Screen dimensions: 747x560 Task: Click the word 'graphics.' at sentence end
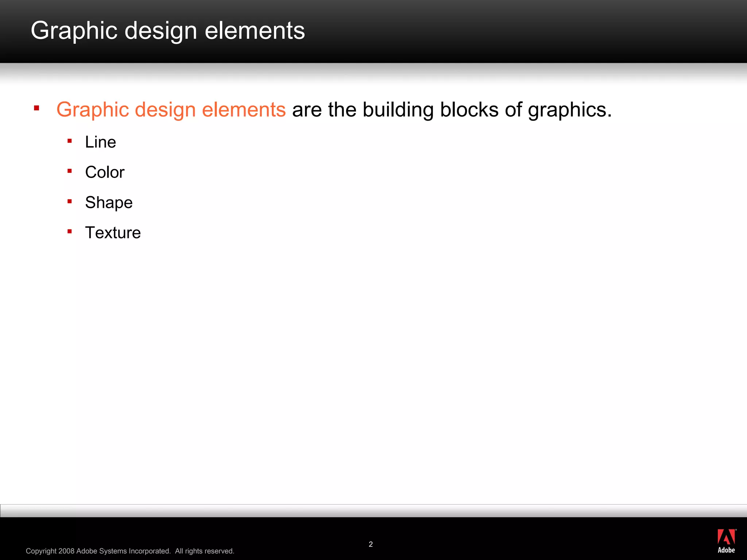570,109
